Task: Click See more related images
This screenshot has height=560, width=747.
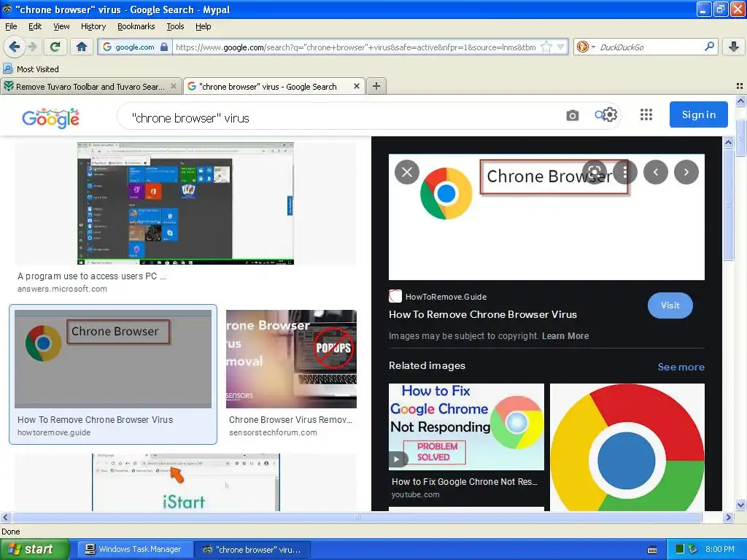Action: [x=681, y=367]
